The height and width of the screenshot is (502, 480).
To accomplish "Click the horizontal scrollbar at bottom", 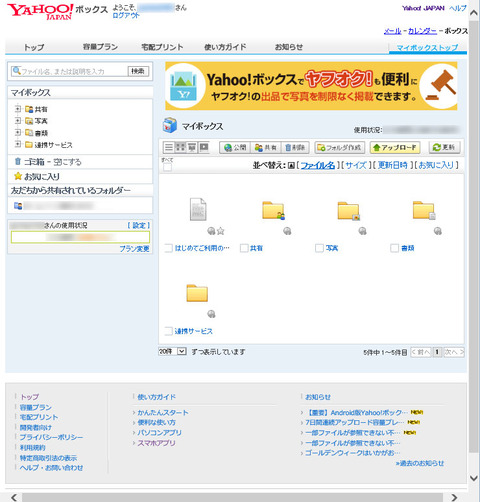I will (x=232, y=497).
